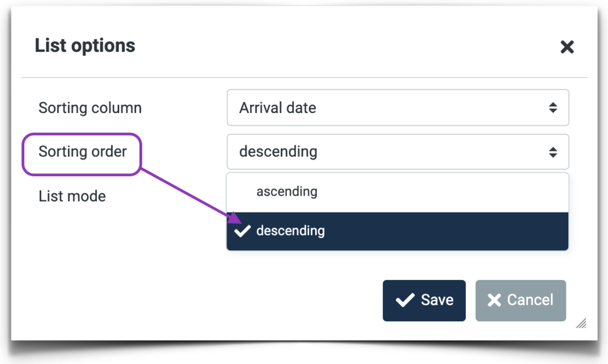Select the ascending option
Image resolution: width=608 pixels, height=364 pixels.
tap(287, 191)
